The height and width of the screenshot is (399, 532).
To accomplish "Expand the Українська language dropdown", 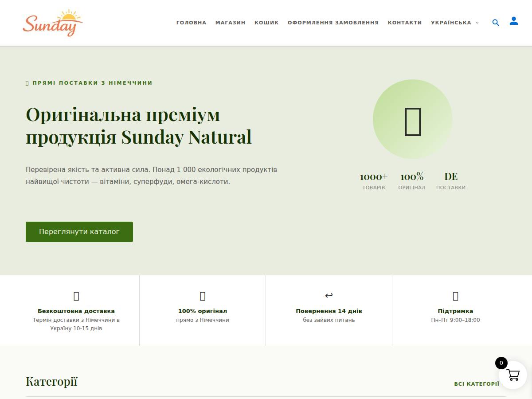I will [x=455, y=23].
